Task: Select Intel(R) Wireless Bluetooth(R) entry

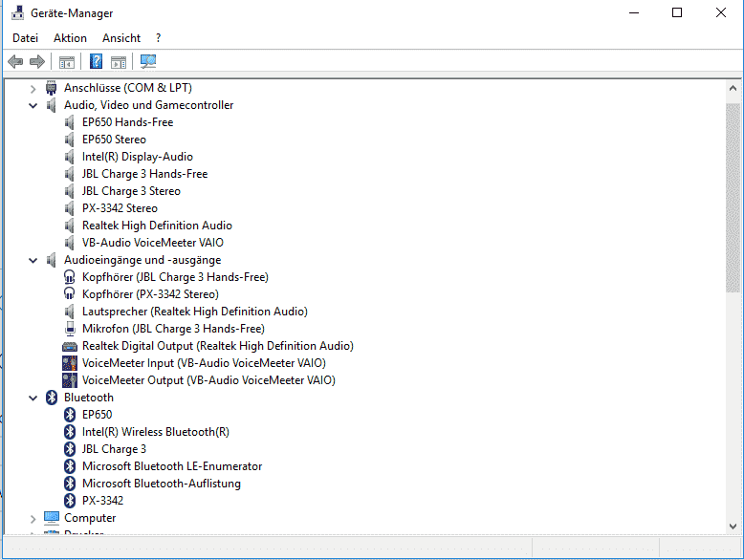Action: coord(156,432)
